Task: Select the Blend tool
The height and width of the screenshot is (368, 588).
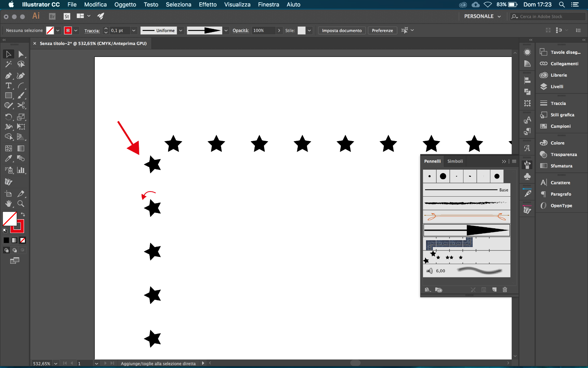Action: pos(21,158)
